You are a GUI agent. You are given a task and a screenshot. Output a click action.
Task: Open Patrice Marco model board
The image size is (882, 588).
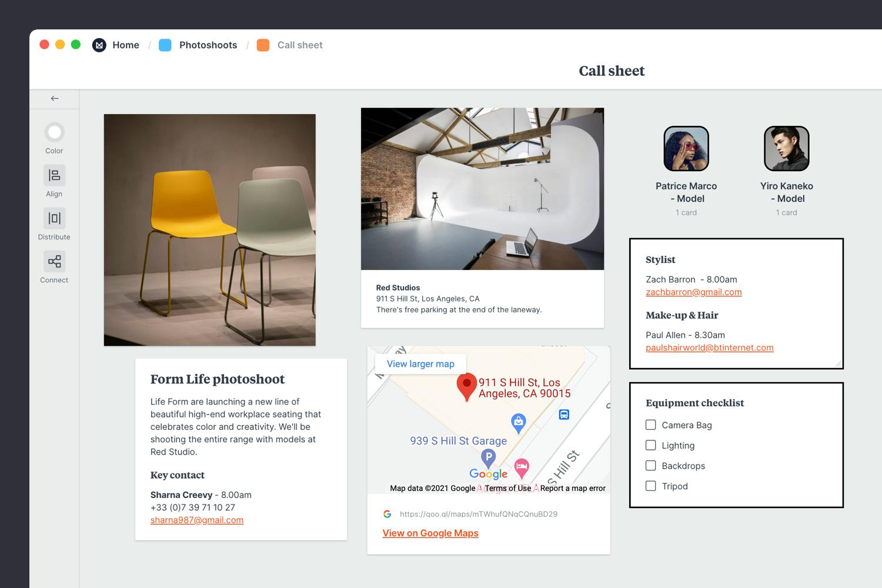click(x=686, y=149)
